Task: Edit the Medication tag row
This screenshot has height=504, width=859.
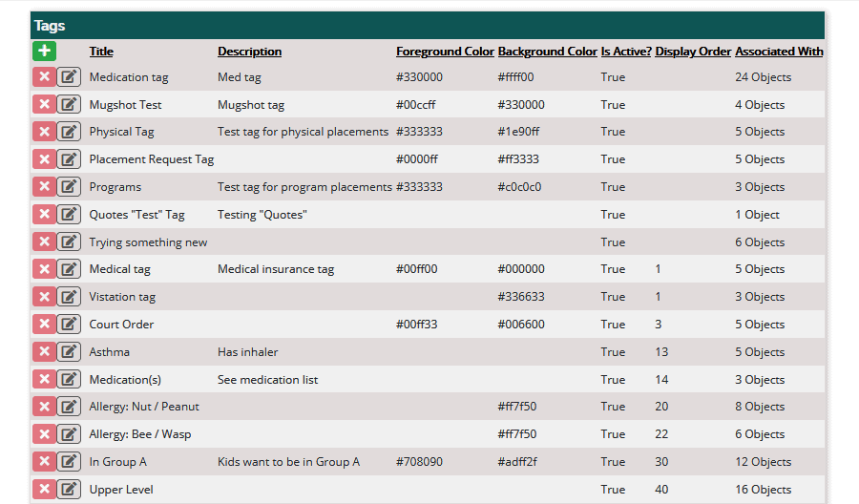Action: point(69,76)
